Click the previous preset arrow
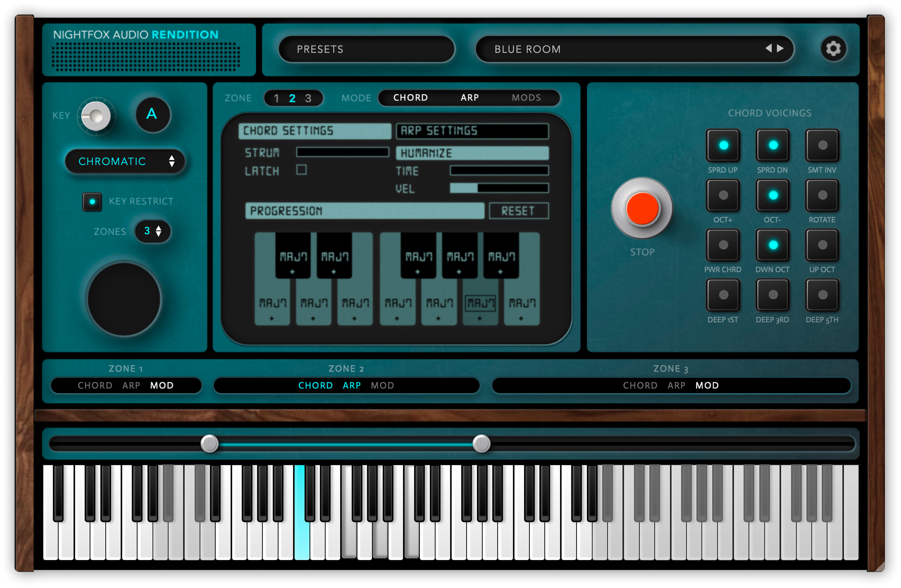Screen dimensions: 901x588 click(768, 48)
